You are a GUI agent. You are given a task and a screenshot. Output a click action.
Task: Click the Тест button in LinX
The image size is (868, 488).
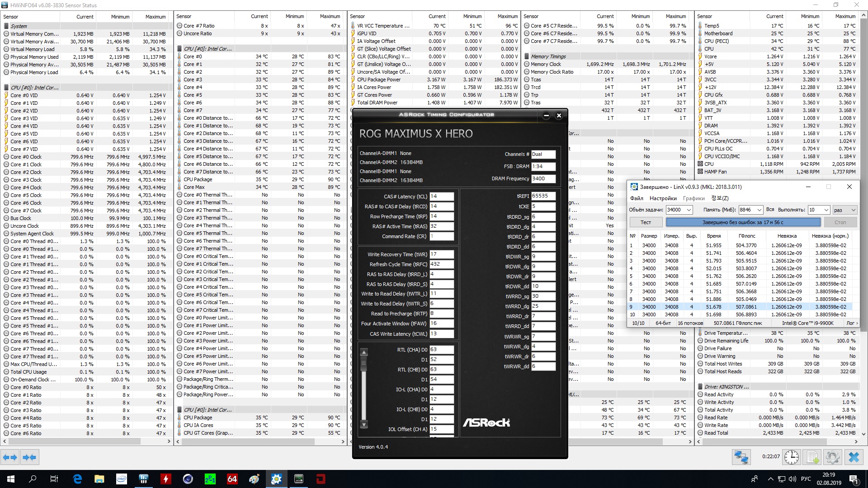coord(646,222)
